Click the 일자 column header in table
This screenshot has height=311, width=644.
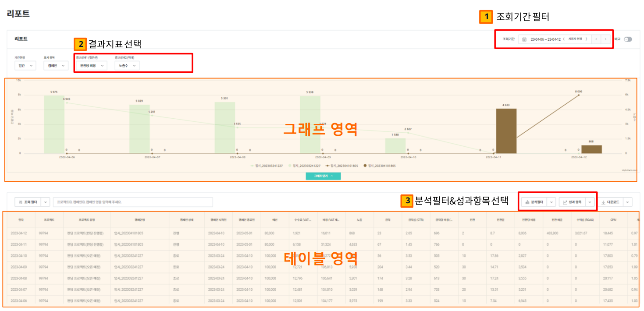click(x=21, y=220)
